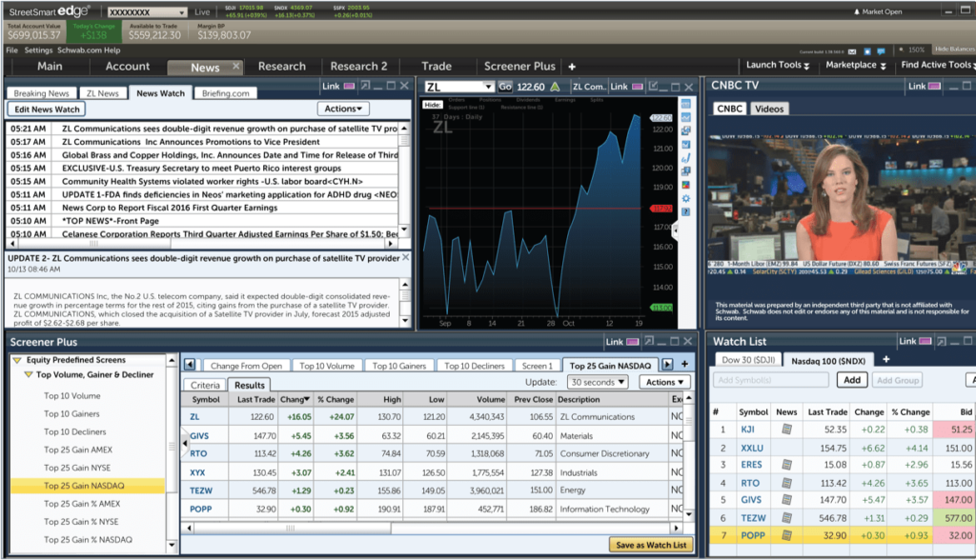Click Go button next to ZL symbol

coord(505,87)
